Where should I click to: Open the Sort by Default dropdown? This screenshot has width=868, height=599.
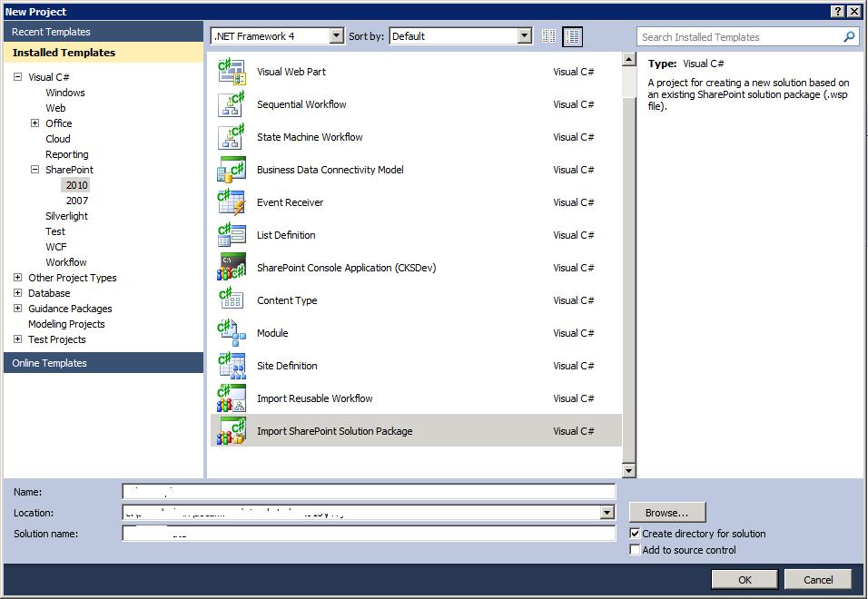click(524, 36)
